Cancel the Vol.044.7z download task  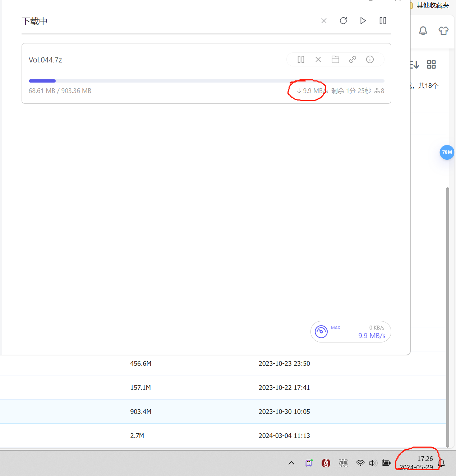318,60
